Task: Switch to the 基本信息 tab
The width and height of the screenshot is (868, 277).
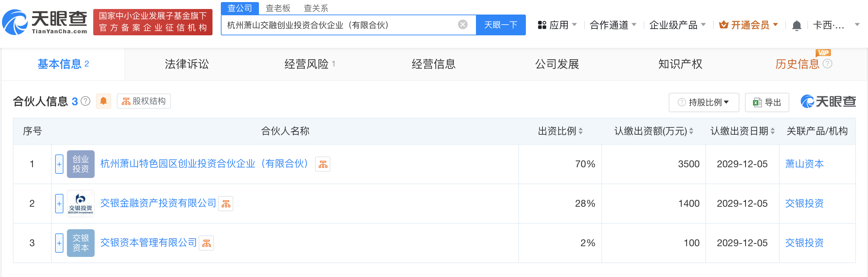Action: click(x=63, y=64)
